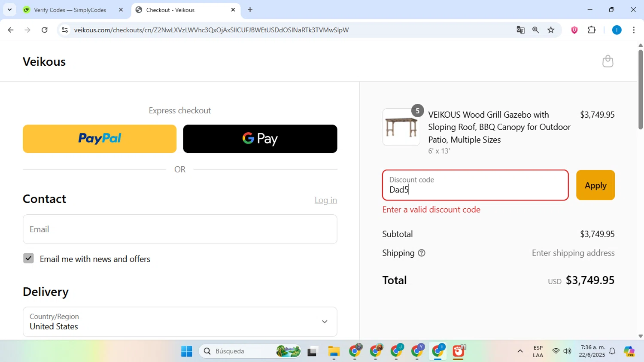
Task: Open the red screen recorder taskbar app
Action: point(459,351)
